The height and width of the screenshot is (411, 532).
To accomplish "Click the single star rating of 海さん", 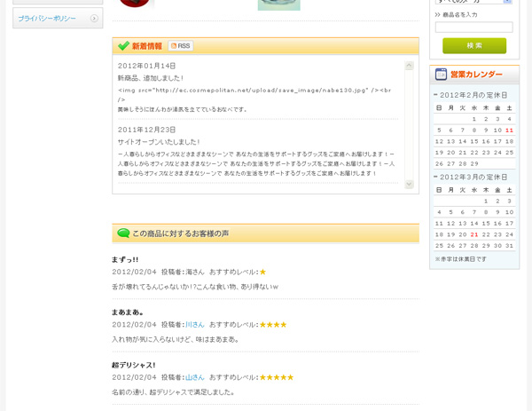I will [x=262, y=272].
